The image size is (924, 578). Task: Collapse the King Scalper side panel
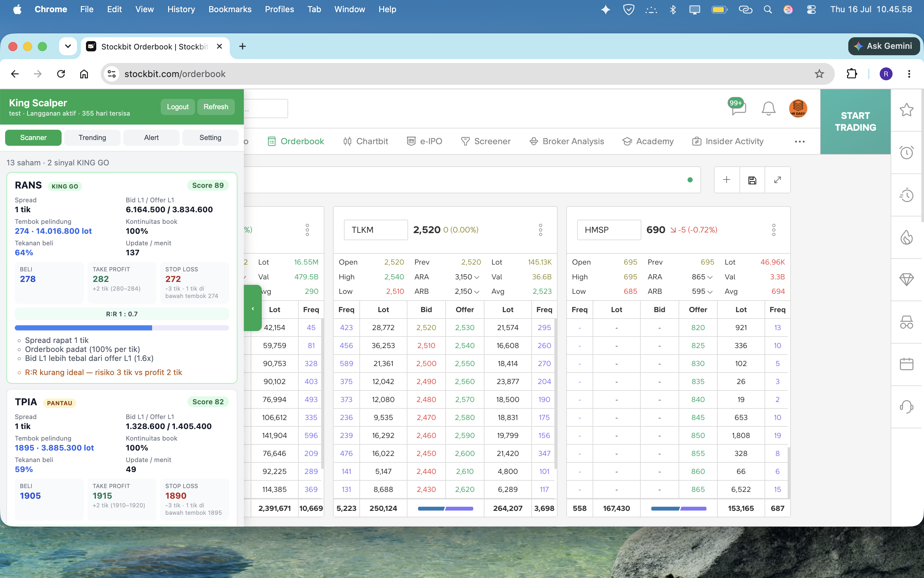(x=253, y=308)
